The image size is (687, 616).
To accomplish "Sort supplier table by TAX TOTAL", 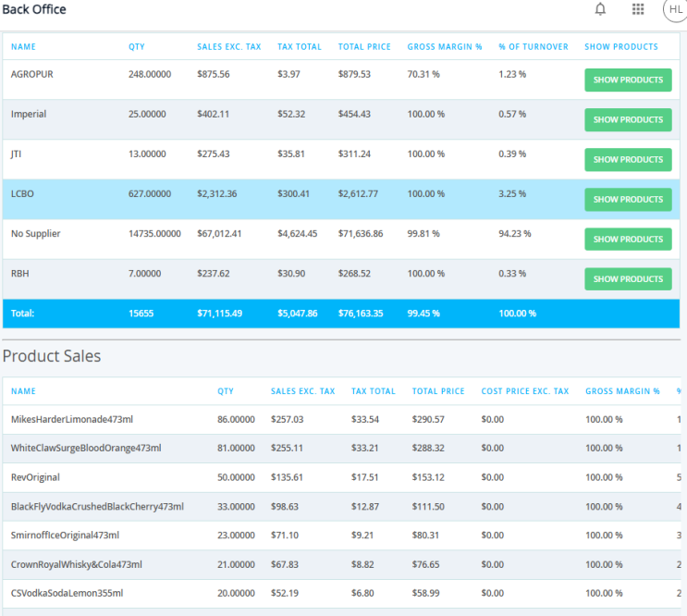I will [300, 47].
